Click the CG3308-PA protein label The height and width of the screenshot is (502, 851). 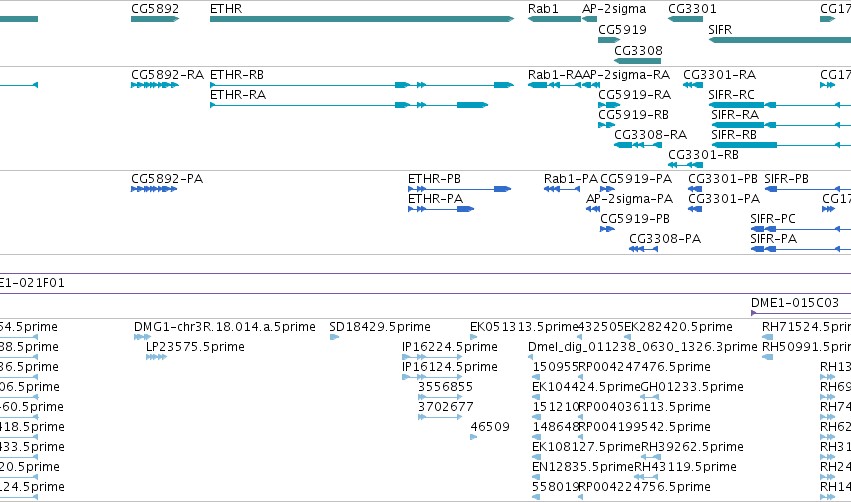[665, 239]
